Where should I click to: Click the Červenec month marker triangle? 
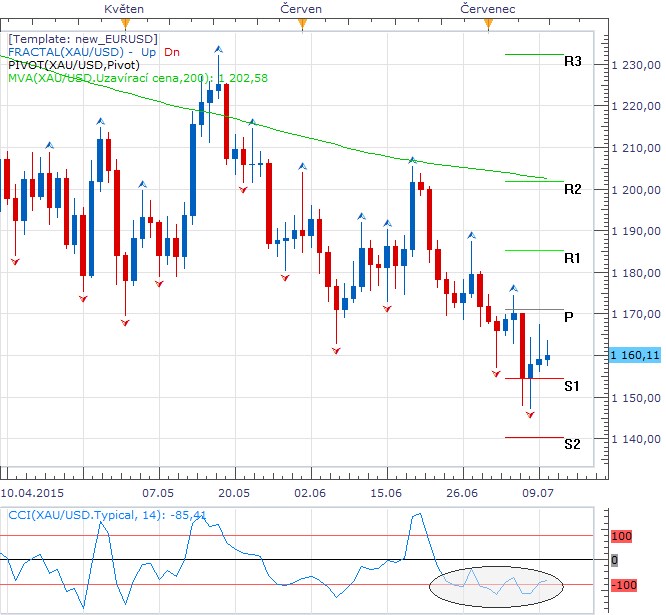[488, 24]
